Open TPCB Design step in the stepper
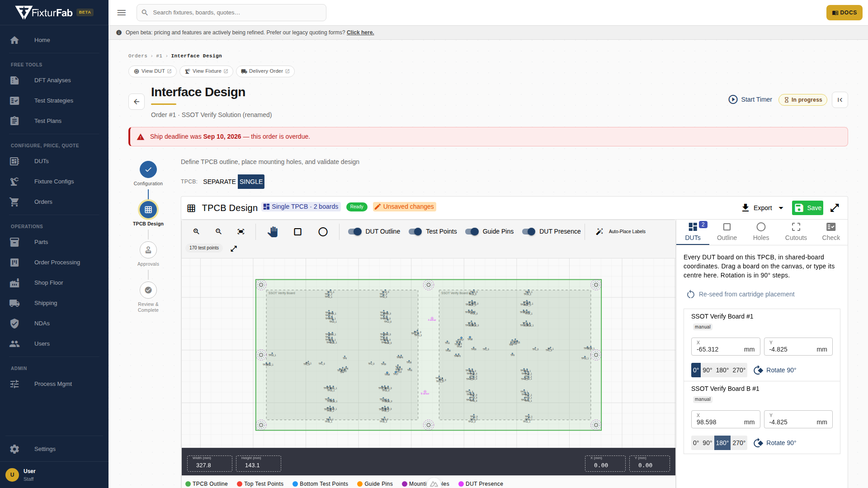 [x=148, y=210]
